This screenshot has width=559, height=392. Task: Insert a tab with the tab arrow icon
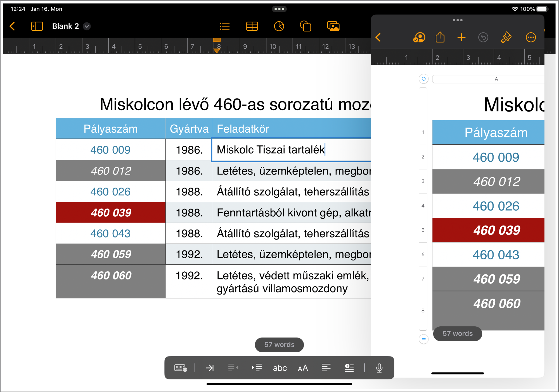pos(210,368)
